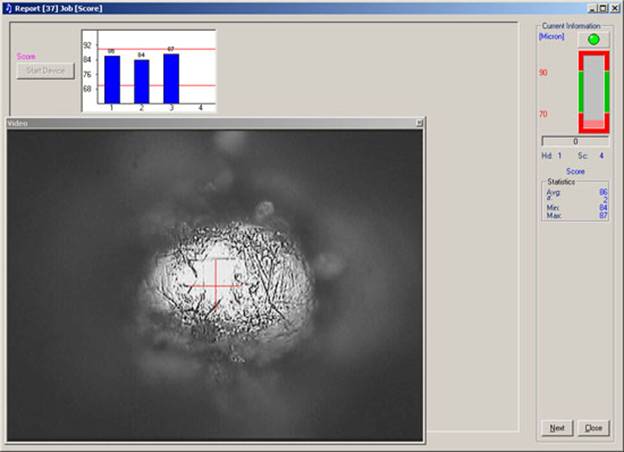The width and height of the screenshot is (624, 452).
Task: Click the Max value 87 in Statistics
Action: coord(603,216)
